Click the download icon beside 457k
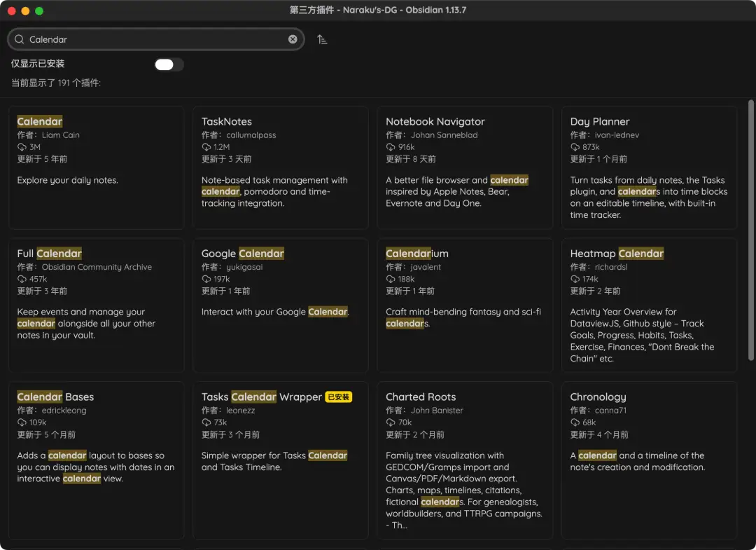The width and height of the screenshot is (756, 550). click(x=22, y=279)
